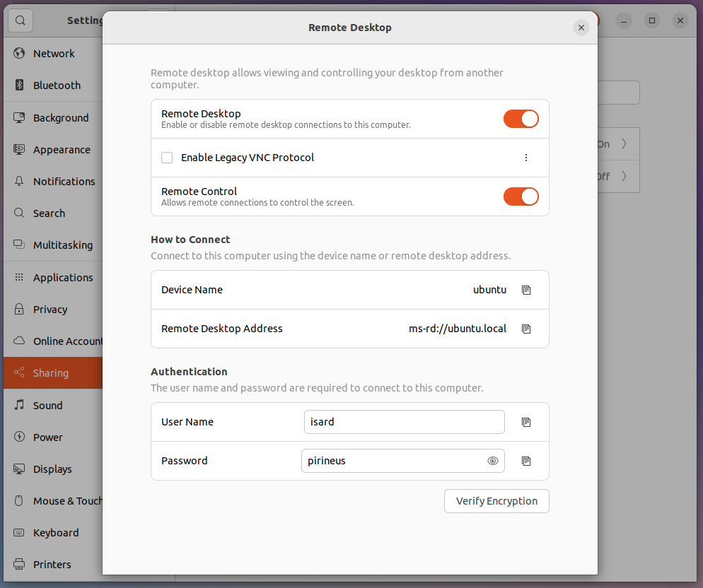Expand the row chevron showing On
The width and height of the screenshot is (703, 588).
[623, 144]
